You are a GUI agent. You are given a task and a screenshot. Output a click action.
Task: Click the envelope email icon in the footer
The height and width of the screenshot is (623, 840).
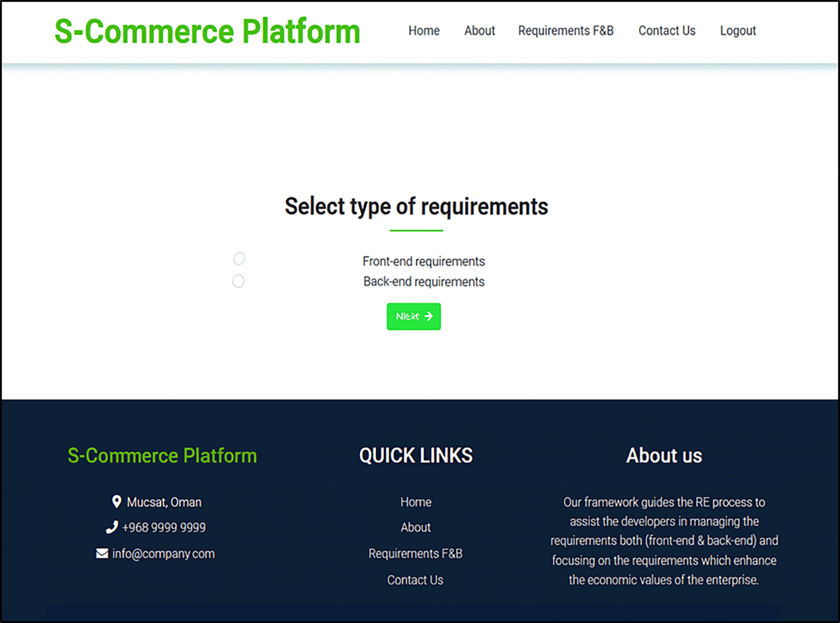[102, 553]
